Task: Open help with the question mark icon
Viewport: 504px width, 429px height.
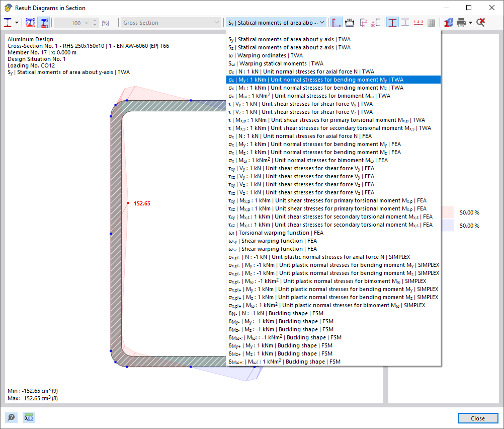Action: click(x=11, y=417)
